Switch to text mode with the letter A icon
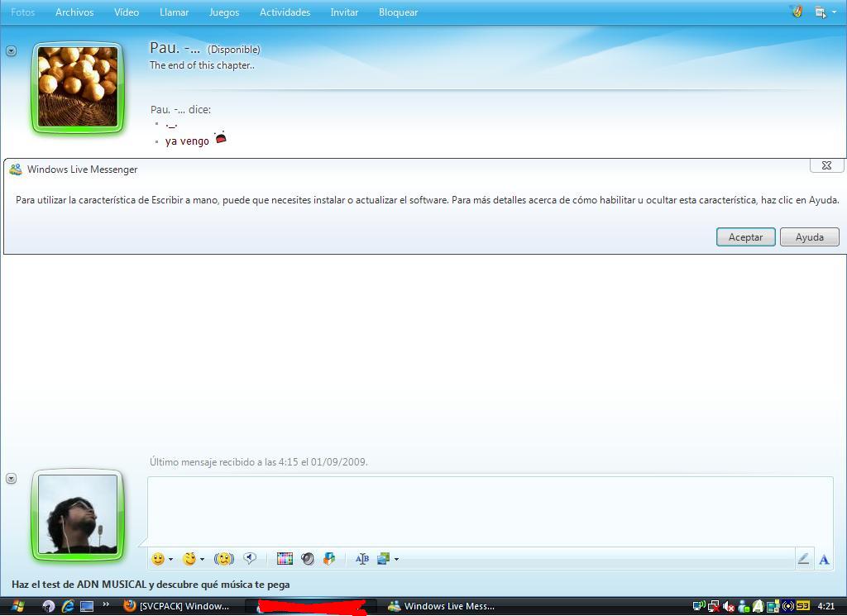Image resolution: width=847 pixels, height=616 pixels. [x=824, y=560]
